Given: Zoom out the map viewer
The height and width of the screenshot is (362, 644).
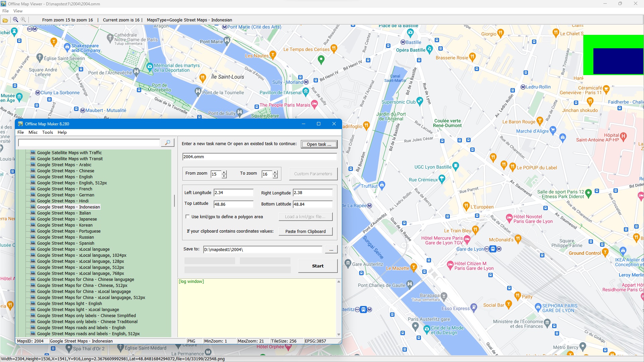Looking at the screenshot, I should [x=15, y=20].
